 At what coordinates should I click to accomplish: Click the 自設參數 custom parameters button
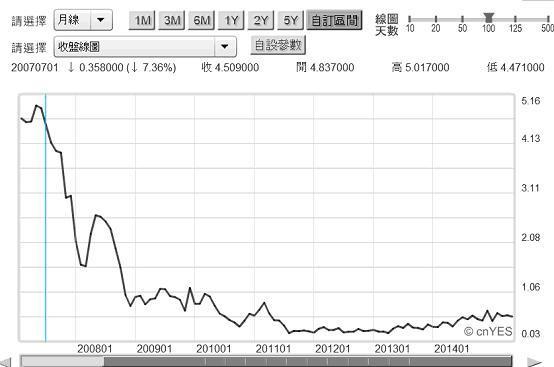click(x=278, y=45)
